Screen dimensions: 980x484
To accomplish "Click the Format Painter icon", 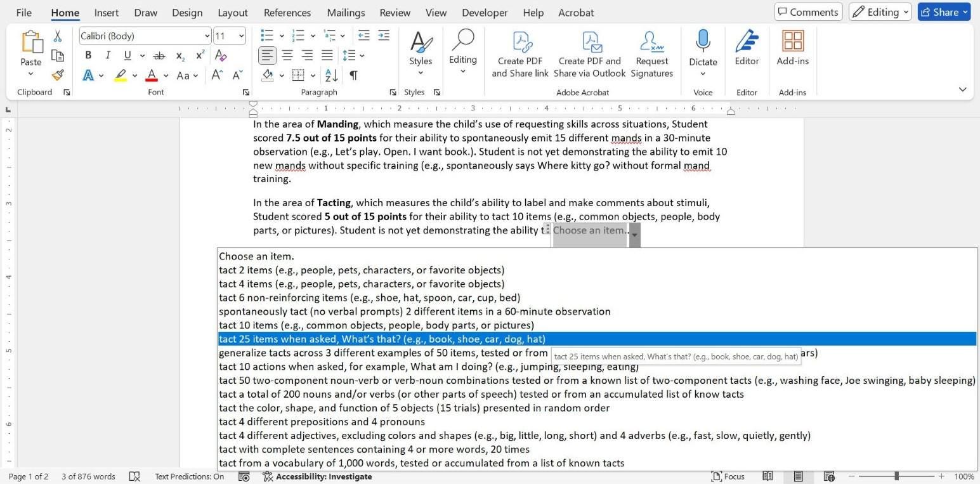I will 57,75.
